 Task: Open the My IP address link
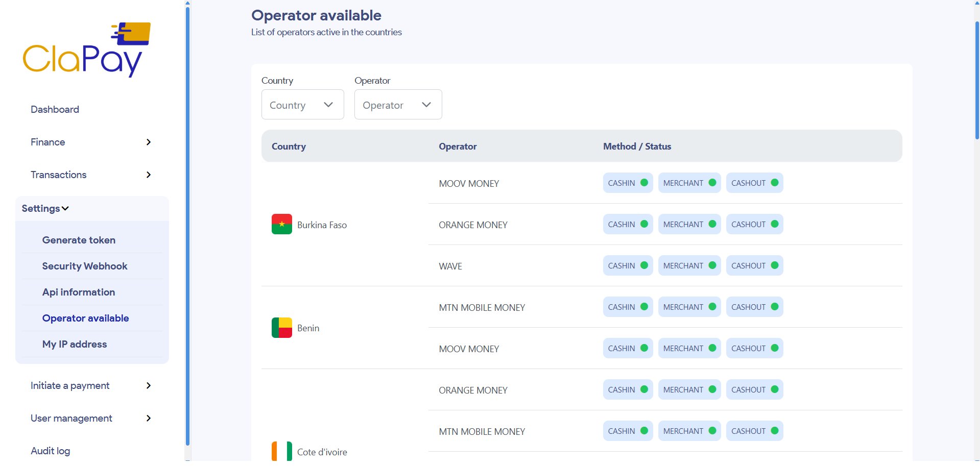pos(75,344)
